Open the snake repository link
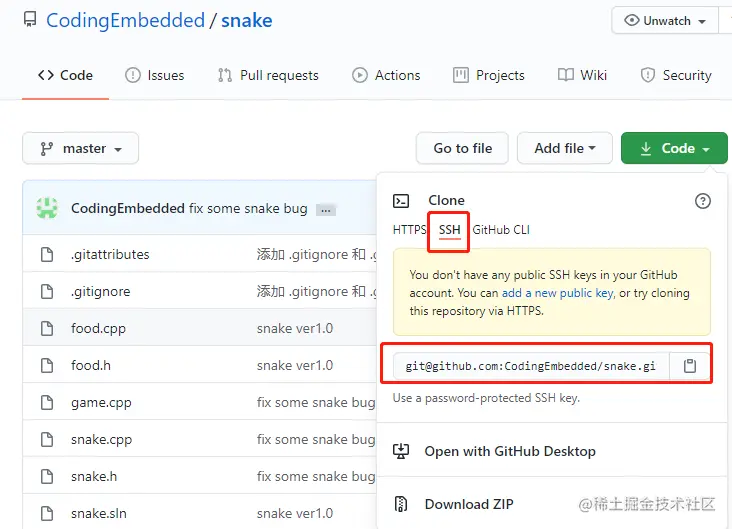 (246, 21)
